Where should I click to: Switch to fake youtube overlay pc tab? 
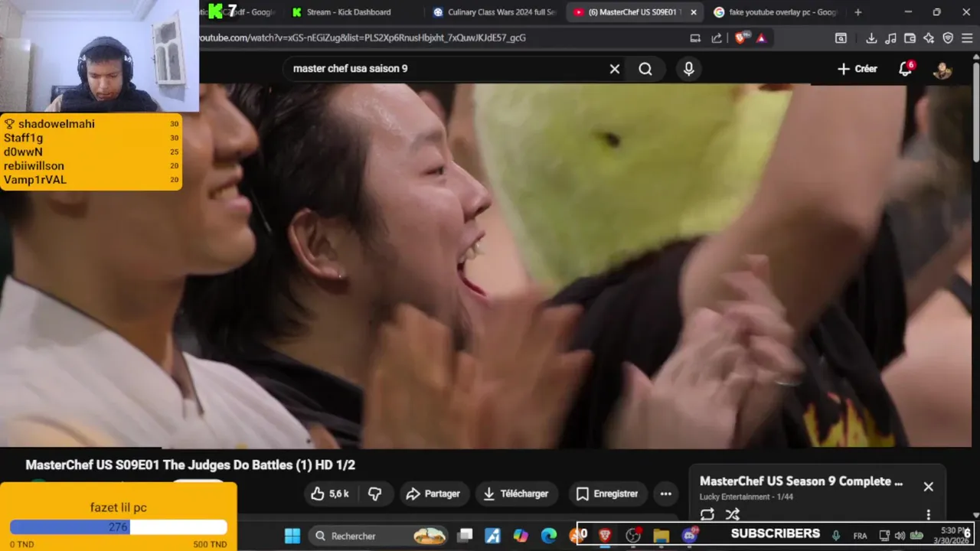coord(775,12)
